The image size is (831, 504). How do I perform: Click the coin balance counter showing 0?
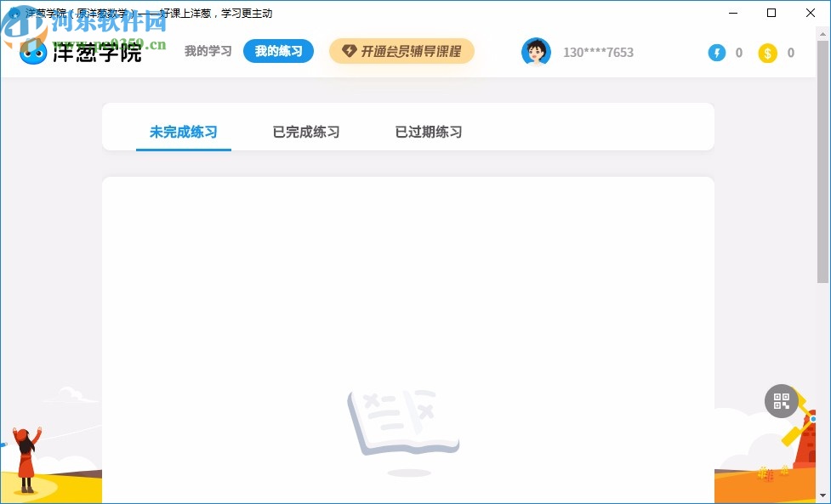790,52
